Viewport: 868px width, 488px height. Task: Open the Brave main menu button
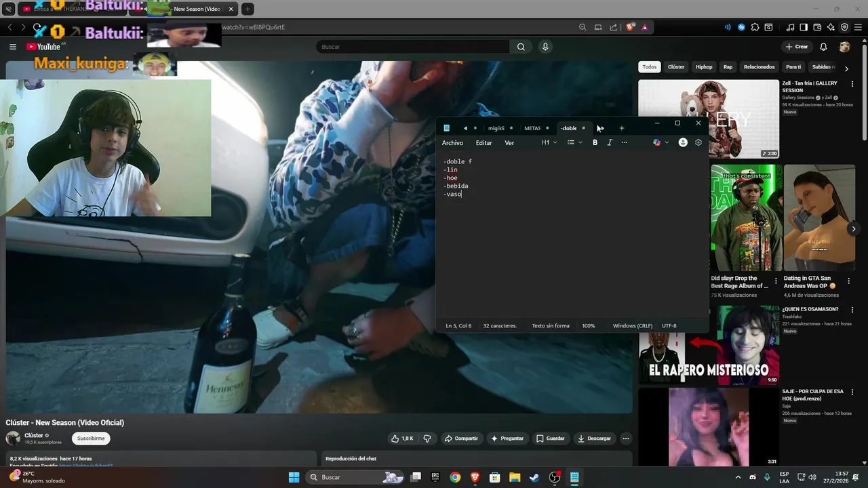(858, 27)
